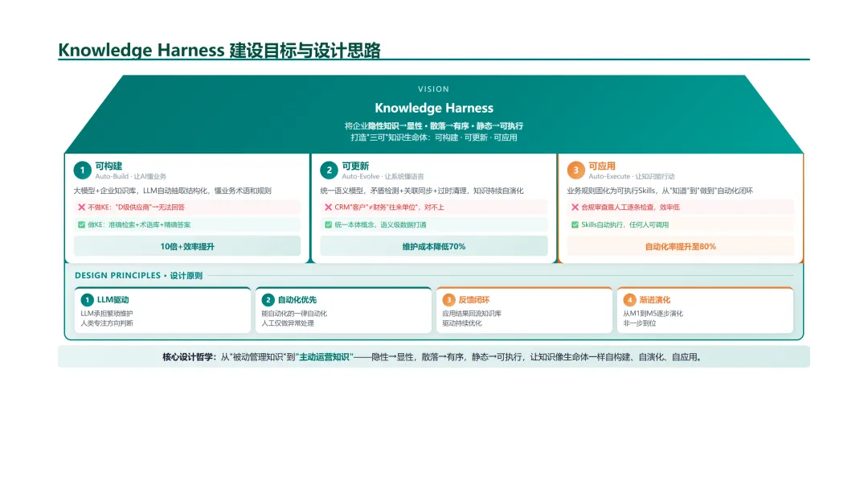This screenshot has width=868, height=489.
Task: Click the 'LLM驱动' principle title
Action: pyautogui.click(x=113, y=300)
